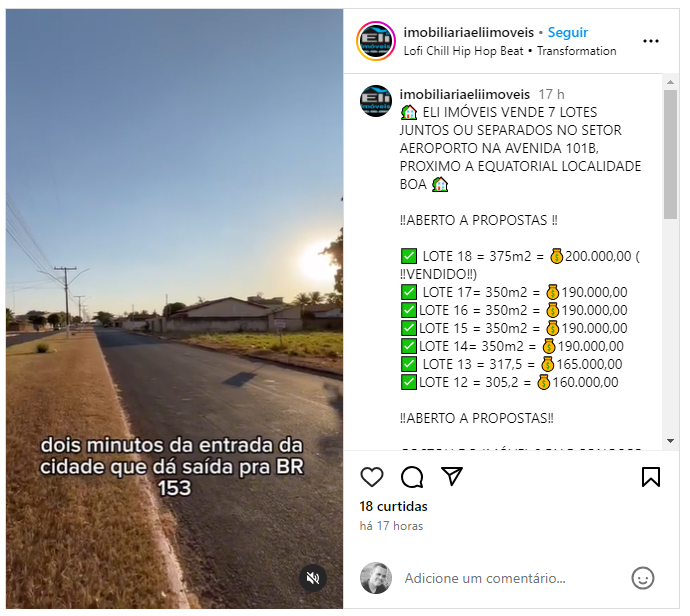The width and height of the screenshot is (690, 616).
Task: Open the Eli Imóveis story ring avatar
Action: [377, 41]
